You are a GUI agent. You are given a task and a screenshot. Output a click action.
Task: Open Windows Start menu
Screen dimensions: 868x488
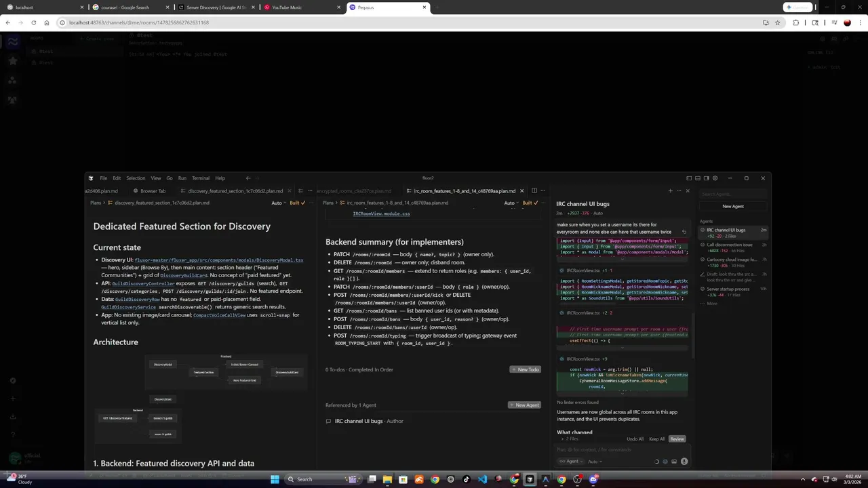275,479
